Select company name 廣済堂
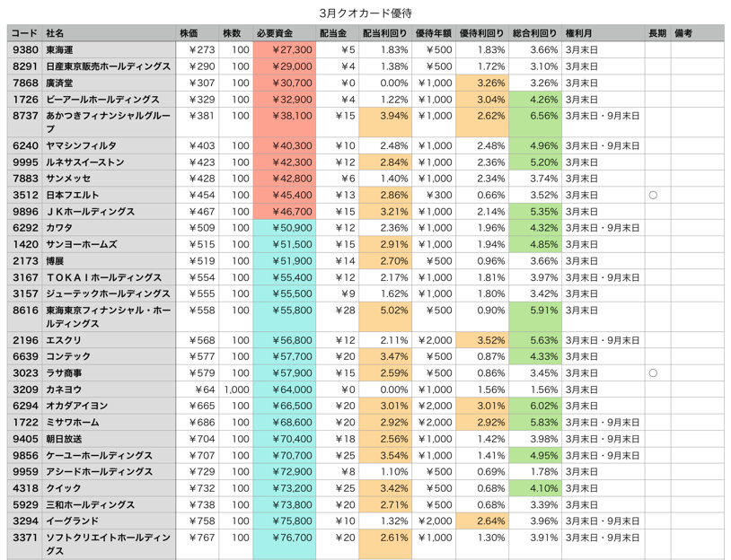 coord(59,83)
